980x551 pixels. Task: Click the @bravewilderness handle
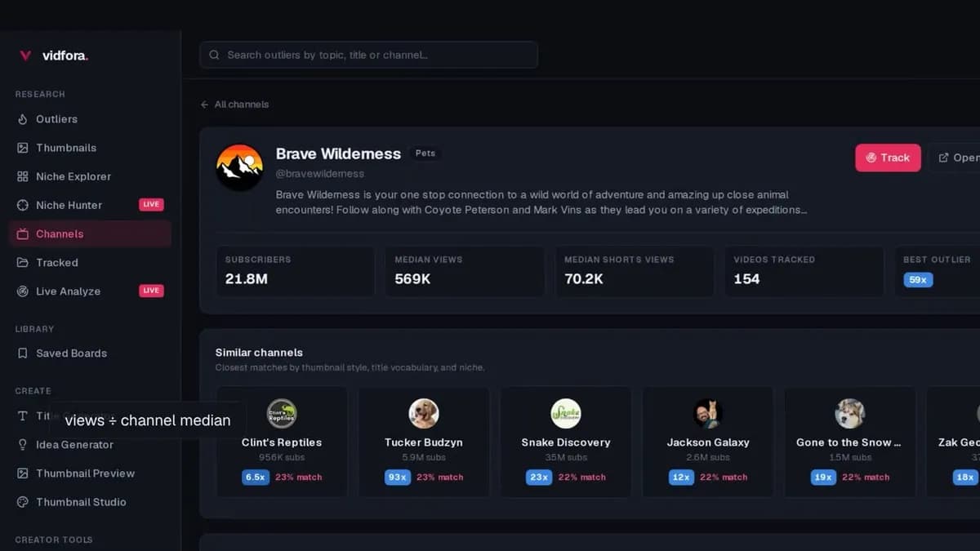[320, 174]
